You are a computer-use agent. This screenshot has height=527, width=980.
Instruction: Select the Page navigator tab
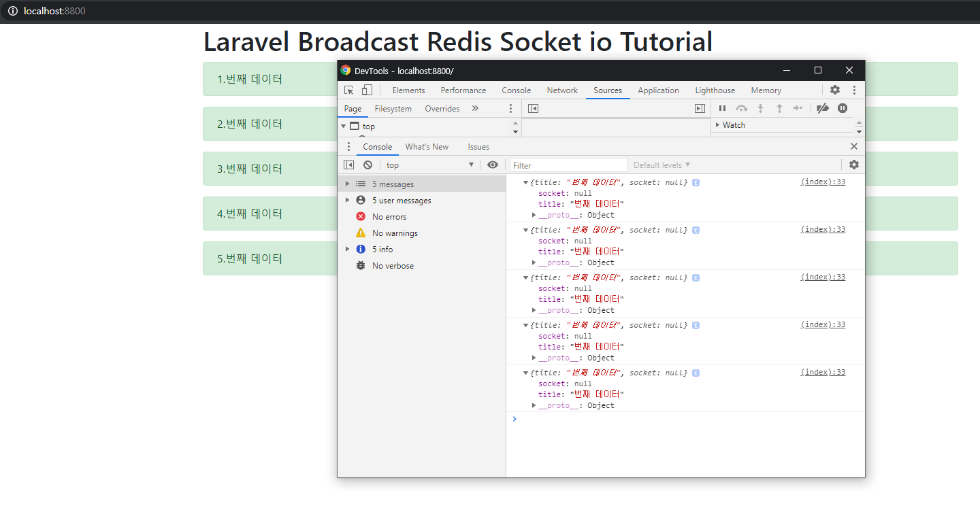(x=353, y=108)
